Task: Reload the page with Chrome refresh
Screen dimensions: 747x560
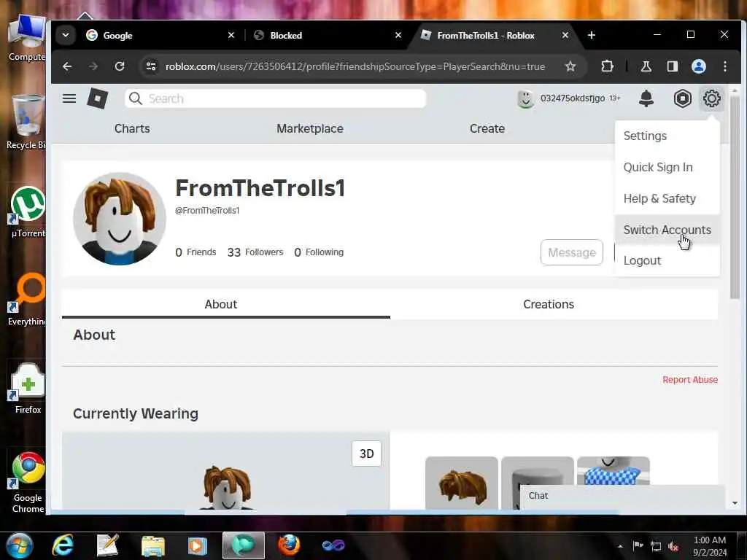Action: (x=120, y=66)
